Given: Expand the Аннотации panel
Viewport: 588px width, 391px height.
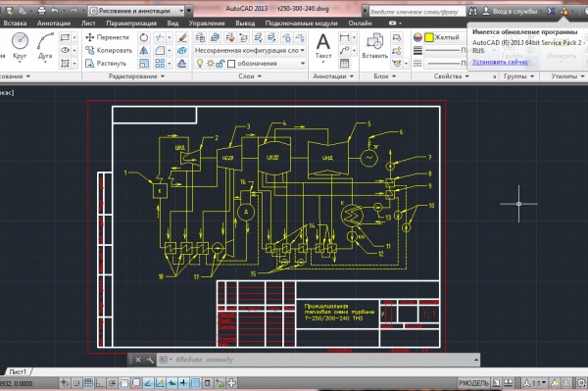Looking at the screenshot, I should click(x=333, y=76).
